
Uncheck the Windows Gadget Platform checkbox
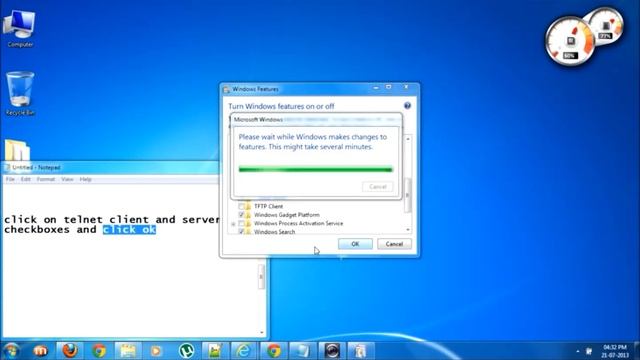[241, 215]
